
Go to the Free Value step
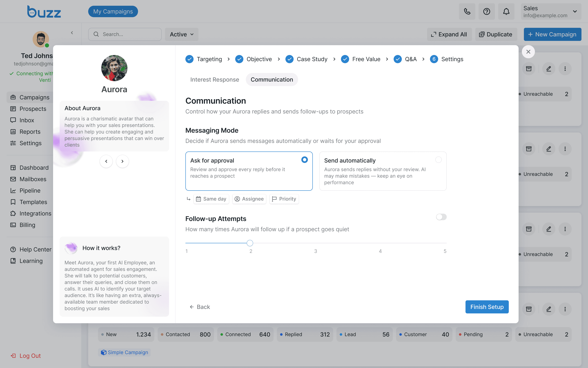[361, 59]
